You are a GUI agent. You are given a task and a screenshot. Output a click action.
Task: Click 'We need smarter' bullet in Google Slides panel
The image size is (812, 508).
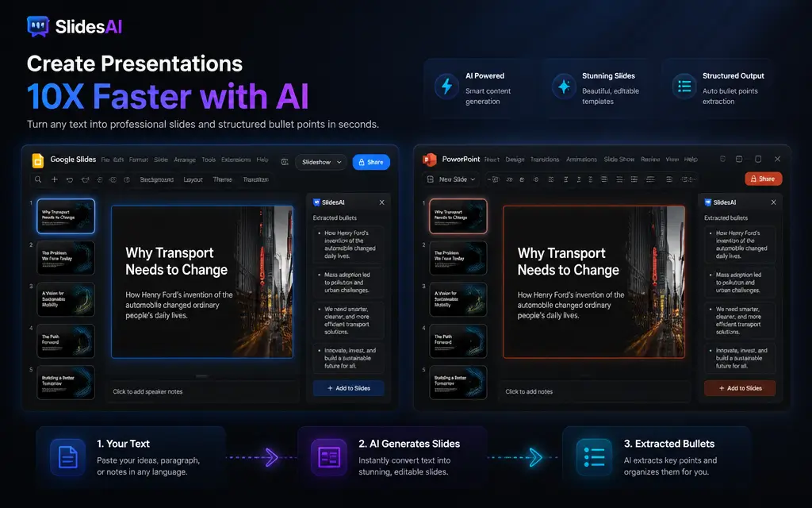[349, 321]
